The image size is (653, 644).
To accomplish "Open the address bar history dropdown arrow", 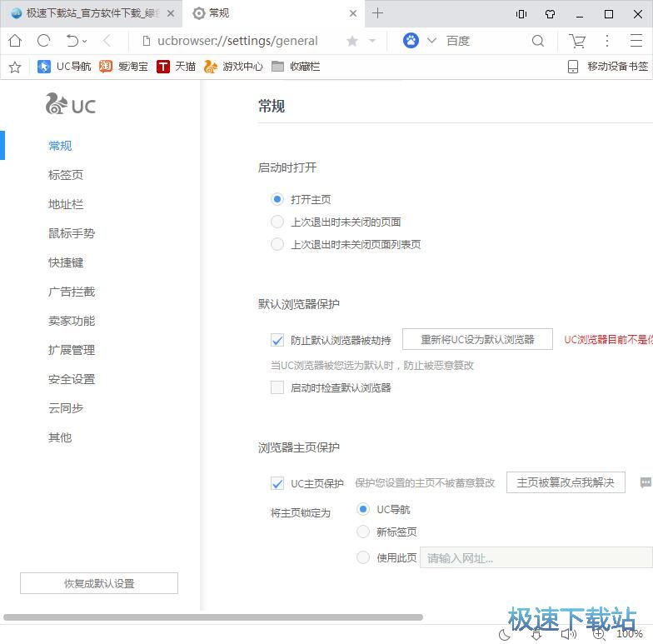I will [372, 41].
